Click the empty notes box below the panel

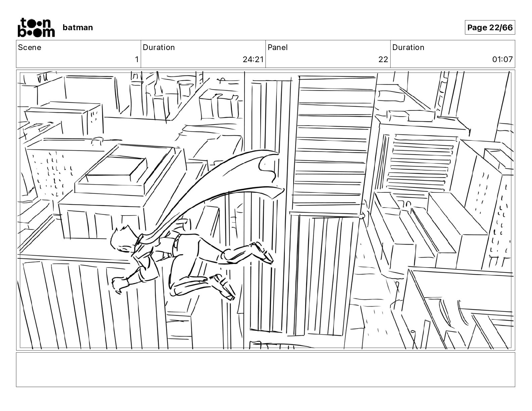coord(265,369)
